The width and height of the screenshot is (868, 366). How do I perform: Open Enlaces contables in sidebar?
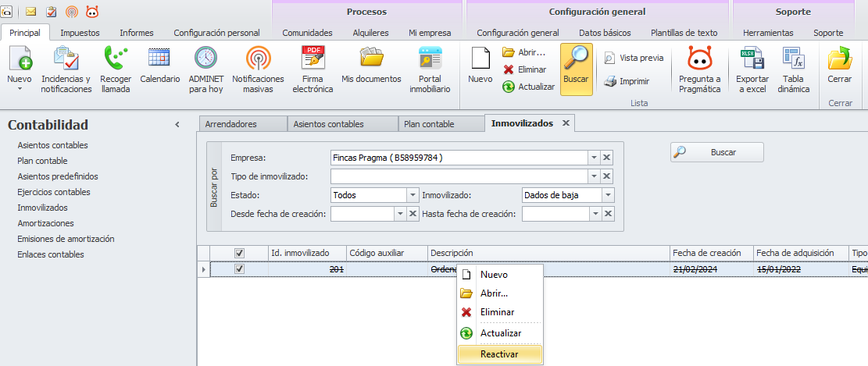point(50,254)
